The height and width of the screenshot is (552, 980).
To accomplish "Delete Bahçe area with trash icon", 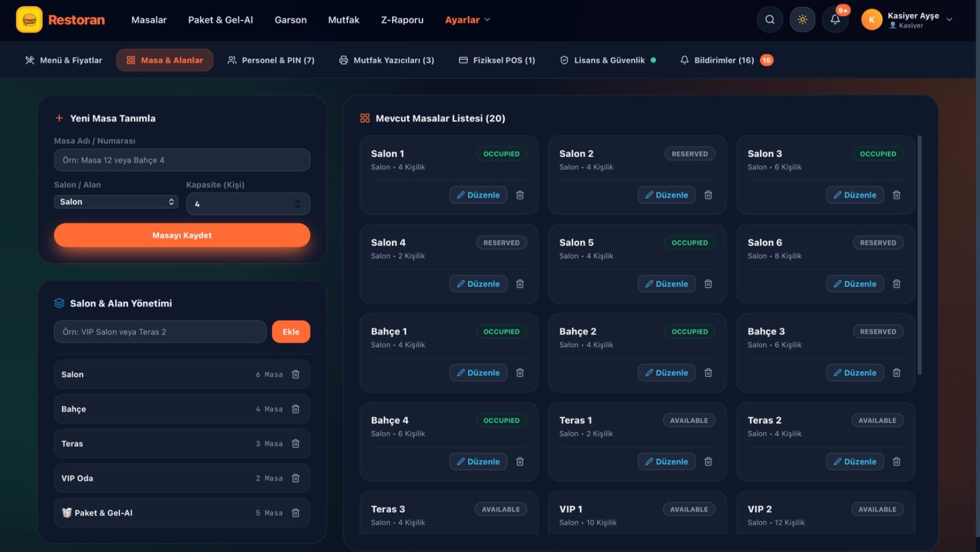I will (x=296, y=409).
